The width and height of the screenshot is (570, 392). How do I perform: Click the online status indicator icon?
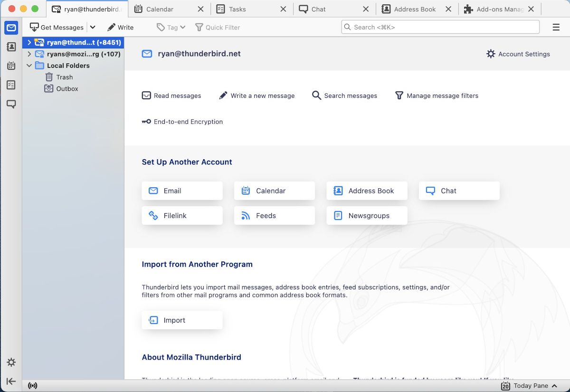[x=32, y=385]
